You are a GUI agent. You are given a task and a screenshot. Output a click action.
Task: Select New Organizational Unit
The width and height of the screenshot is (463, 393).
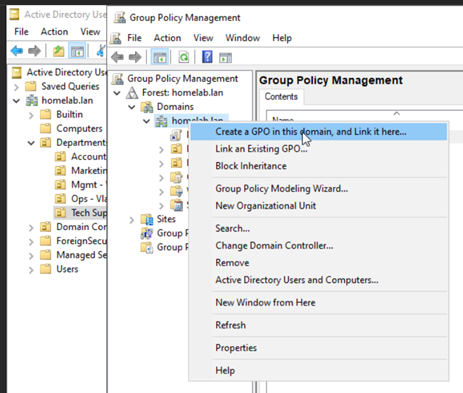(x=319, y=206)
